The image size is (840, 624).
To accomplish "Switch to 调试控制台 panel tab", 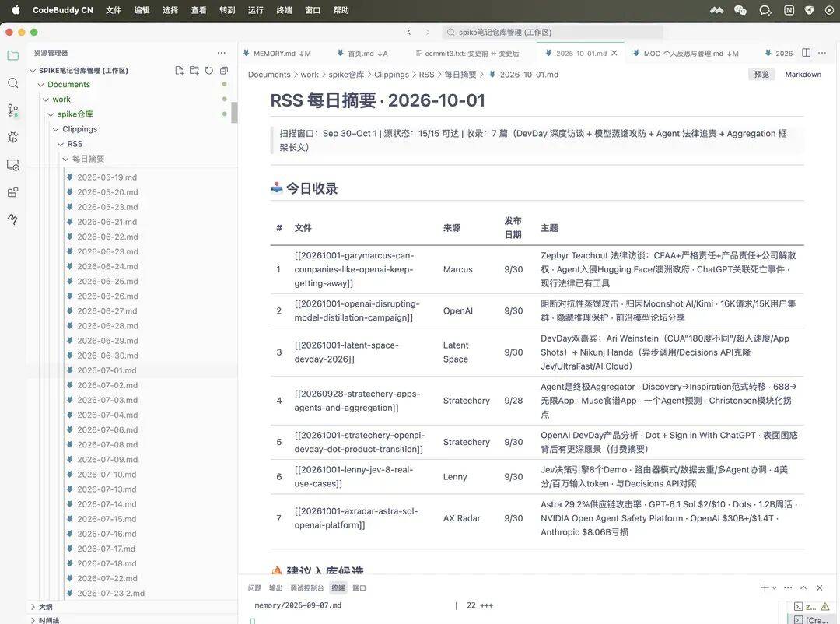I will point(307,588).
